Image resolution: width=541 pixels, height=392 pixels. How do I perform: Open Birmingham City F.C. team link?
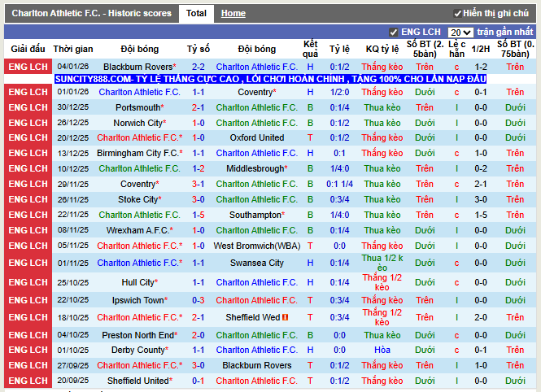coord(140,153)
